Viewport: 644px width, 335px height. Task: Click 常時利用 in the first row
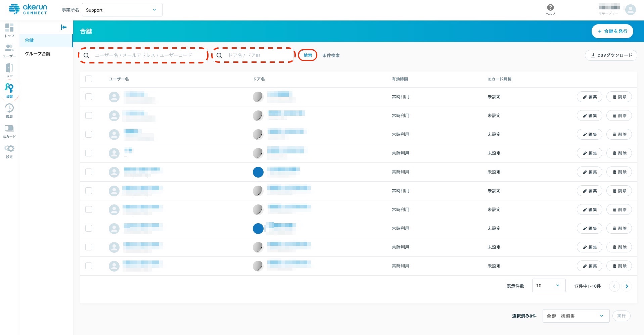coord(401,97)
